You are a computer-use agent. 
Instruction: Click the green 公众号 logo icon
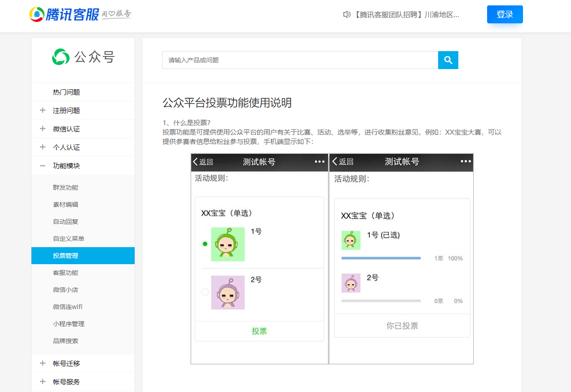click(x=61, y=57)
